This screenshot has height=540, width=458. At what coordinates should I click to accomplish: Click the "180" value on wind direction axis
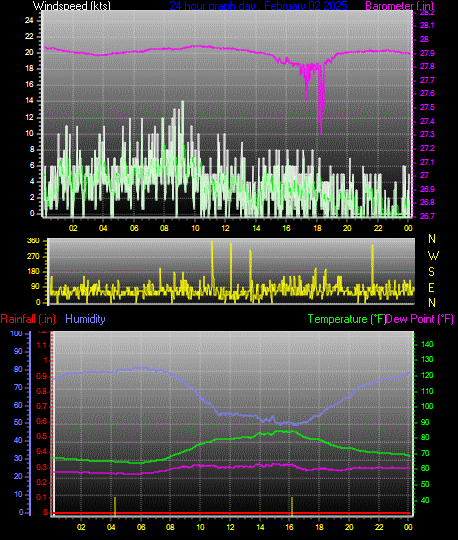pos(33,271)
